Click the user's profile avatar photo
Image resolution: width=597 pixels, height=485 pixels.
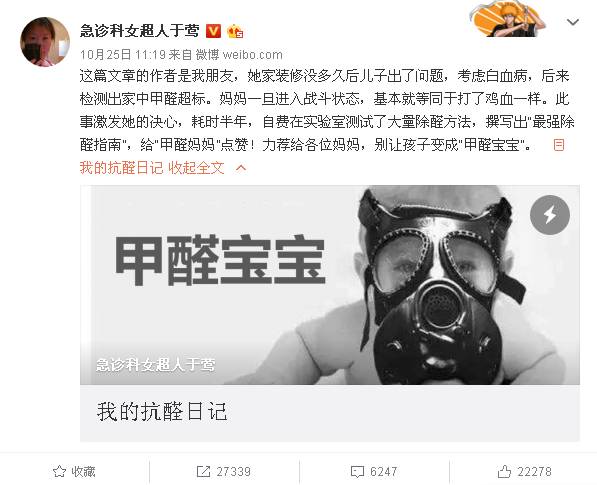pyautogui.click(x=45, y=41)
